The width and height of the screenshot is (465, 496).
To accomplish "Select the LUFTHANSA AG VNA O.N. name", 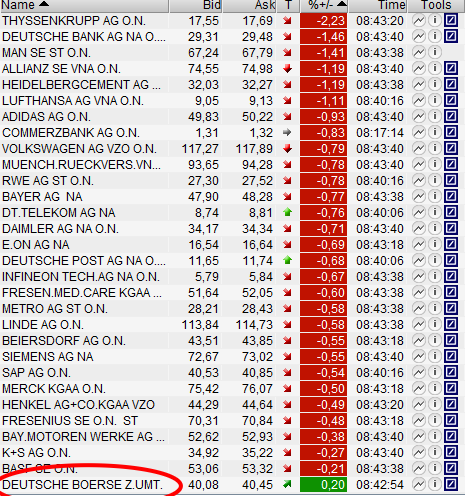I will [x=73, y=101].
